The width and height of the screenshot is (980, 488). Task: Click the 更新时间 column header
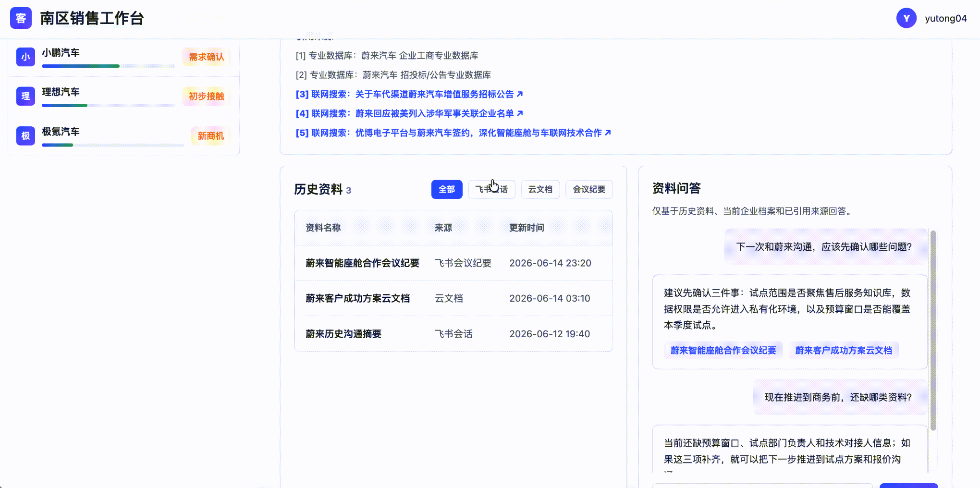click(x=527, y=228)
